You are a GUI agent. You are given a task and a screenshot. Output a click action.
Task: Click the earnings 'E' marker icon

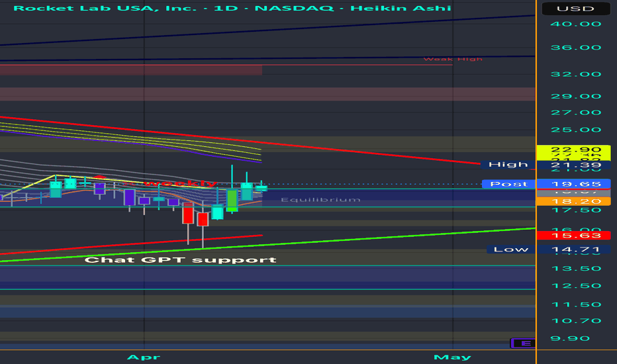(523, 343)
